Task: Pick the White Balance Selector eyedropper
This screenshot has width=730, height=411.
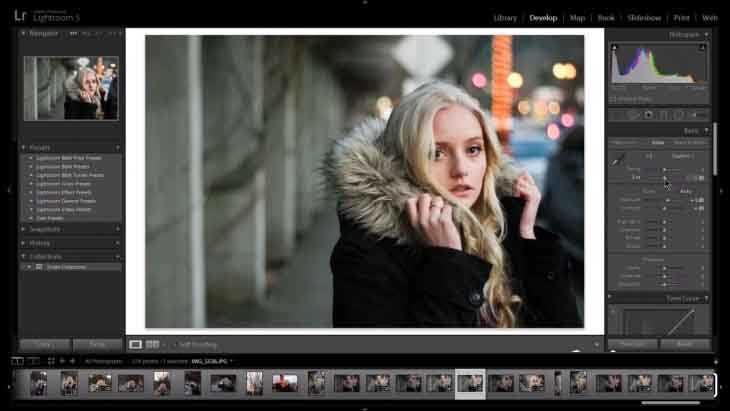Action: 618,158
